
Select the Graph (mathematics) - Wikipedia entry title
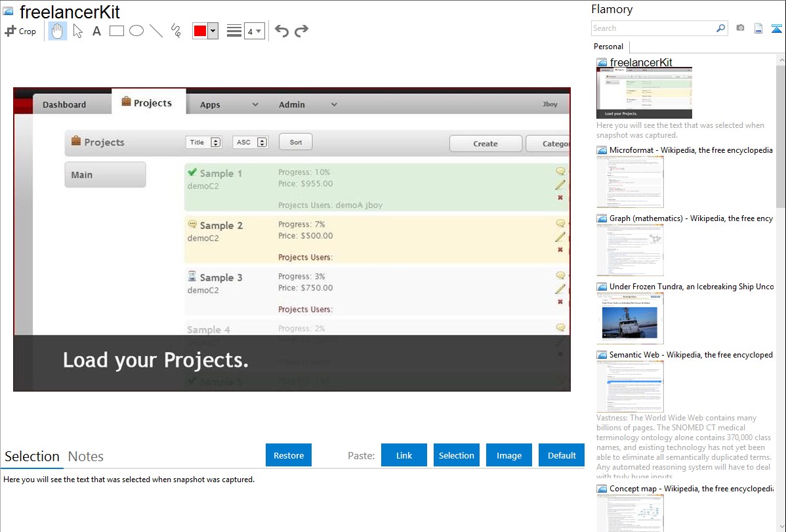click(691, 218)
